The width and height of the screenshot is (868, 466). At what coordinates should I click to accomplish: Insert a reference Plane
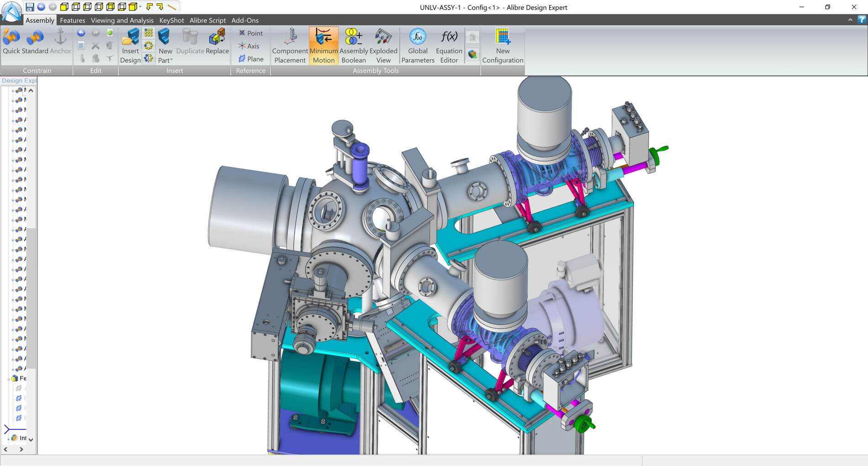tap(251, 59)
